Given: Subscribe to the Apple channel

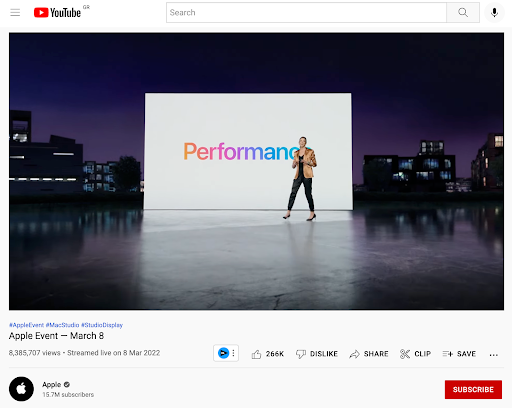Looking at the screenshot, I should click(473, 389).
